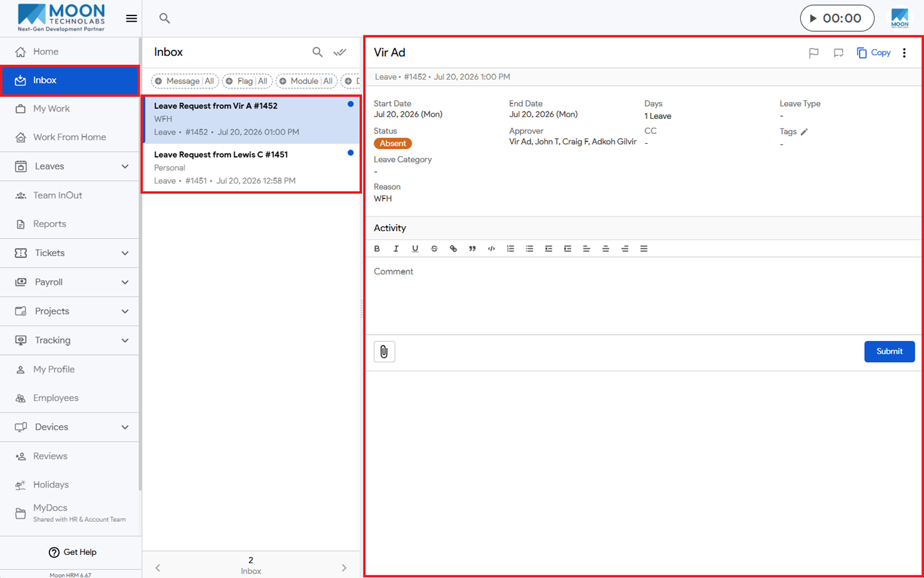Center-align the comment text

point(606,249)
